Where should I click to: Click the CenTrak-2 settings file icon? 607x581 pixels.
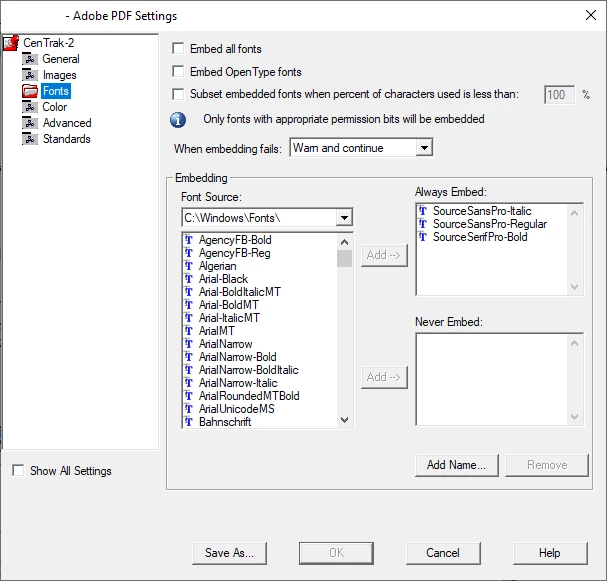pyautogui.click(x=11, y=43)
